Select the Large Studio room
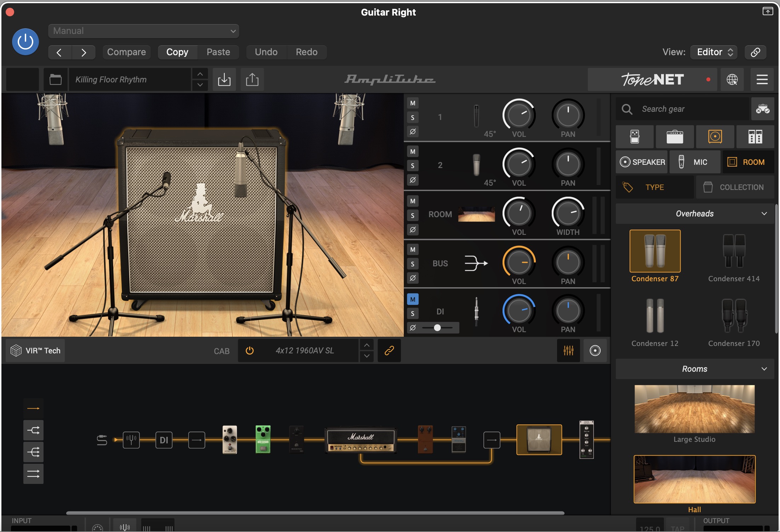780x532 pixels. [x=694, y=409]
